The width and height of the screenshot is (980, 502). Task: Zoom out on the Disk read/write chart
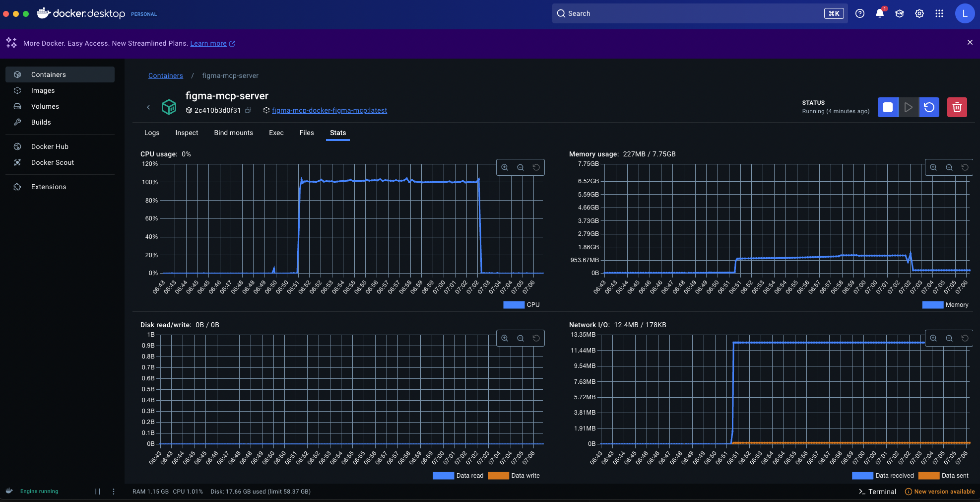coord(521,338)
